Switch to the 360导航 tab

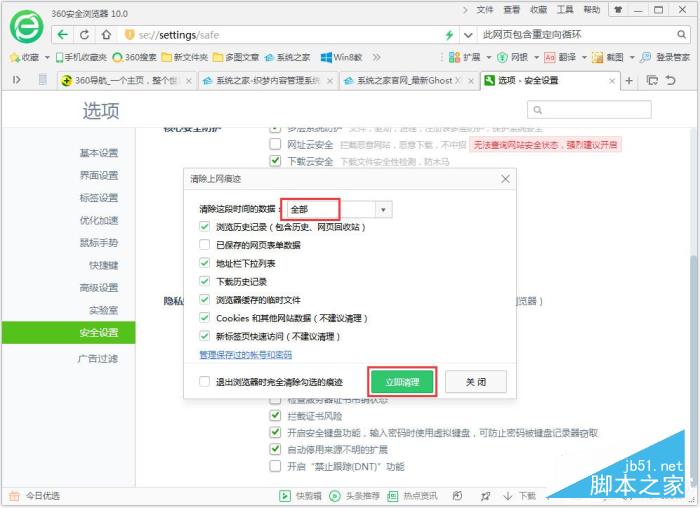click(126, 80)
